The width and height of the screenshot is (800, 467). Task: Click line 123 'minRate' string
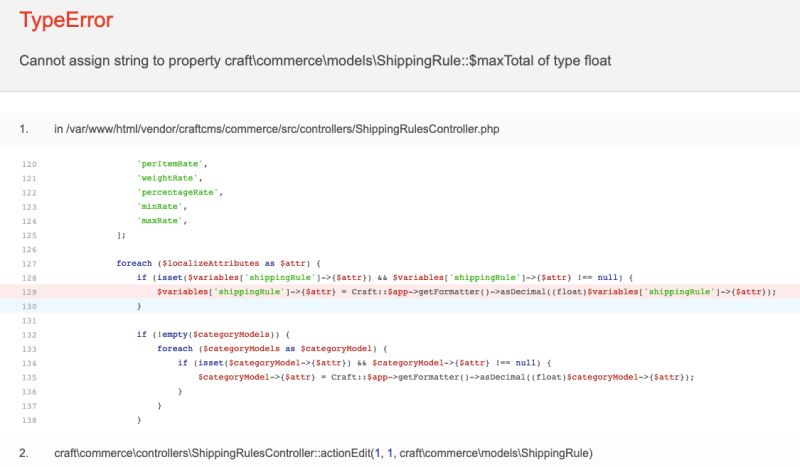(x=162, y=207)
